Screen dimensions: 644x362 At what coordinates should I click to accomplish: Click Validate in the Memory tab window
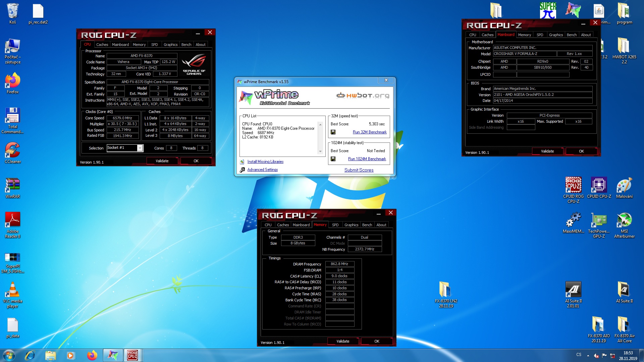click(343, 341)
